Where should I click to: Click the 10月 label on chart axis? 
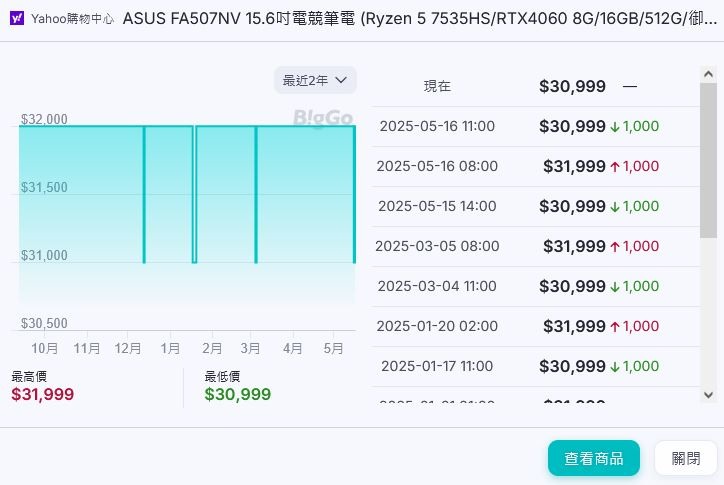pyautogui.click(x=45, y=348)
